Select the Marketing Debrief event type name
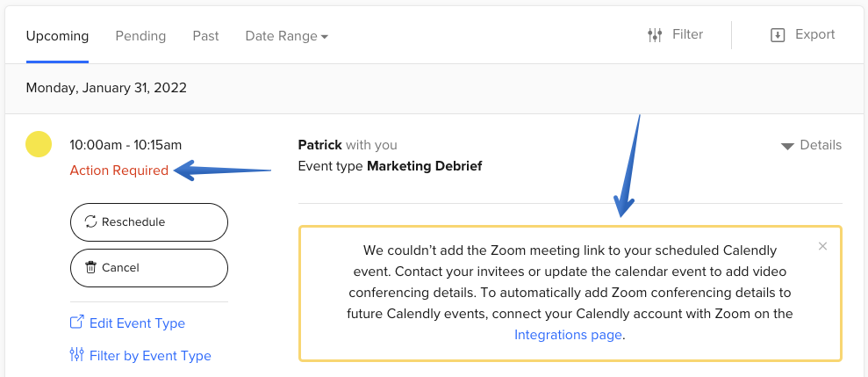The width and height of the screenshot is (868, 377). point(424,166)
